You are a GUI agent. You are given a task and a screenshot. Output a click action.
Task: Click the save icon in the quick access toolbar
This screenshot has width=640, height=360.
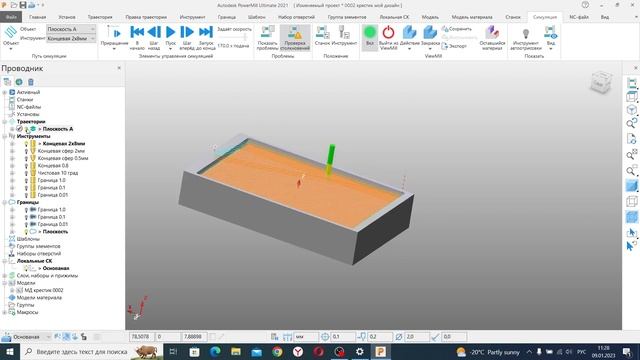pos(23,5)
